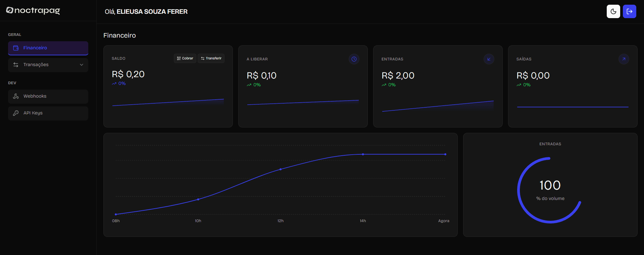
Task: Click the outgoing arrow icon on Saídas card
Action: pos(624,59)
